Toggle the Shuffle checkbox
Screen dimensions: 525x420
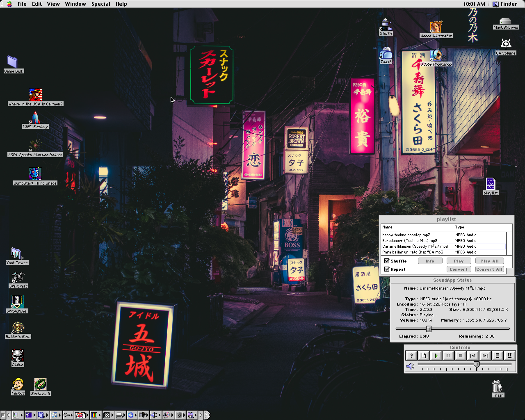pos(387,261)
